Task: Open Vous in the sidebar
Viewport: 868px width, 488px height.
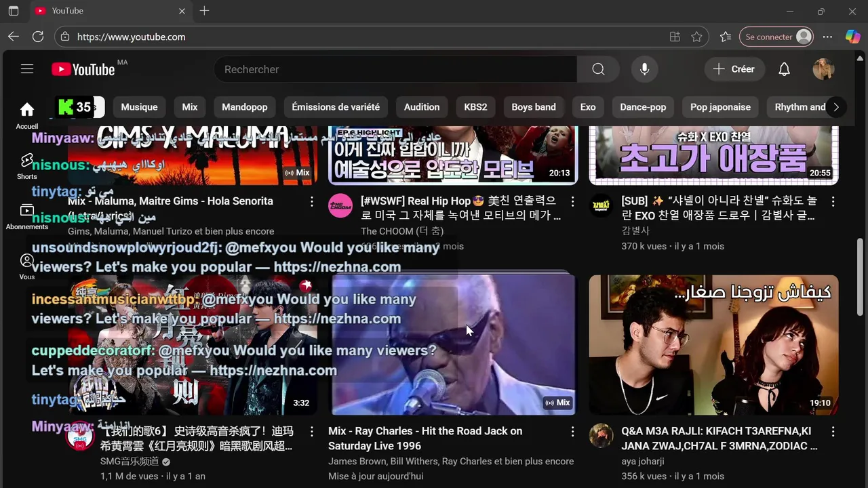Action: click(x=27, y=266)
